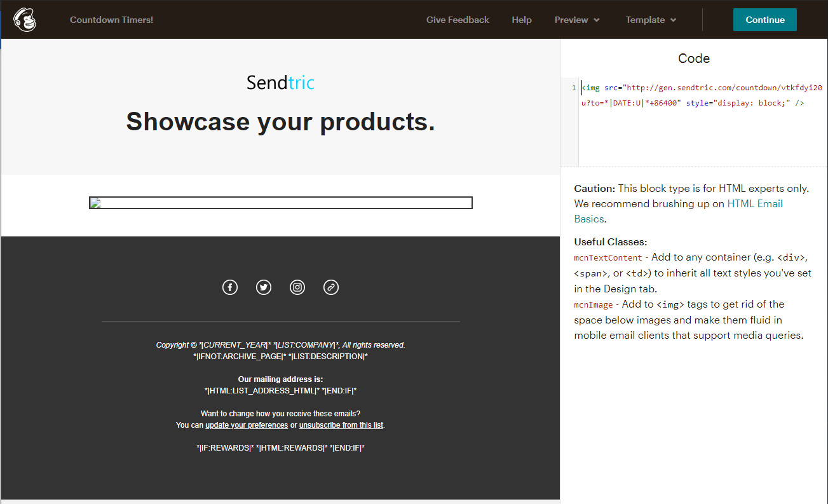Screen dimensions: 828x504
Task: Click the Twitter icon in footer
Action: [264, 287]
